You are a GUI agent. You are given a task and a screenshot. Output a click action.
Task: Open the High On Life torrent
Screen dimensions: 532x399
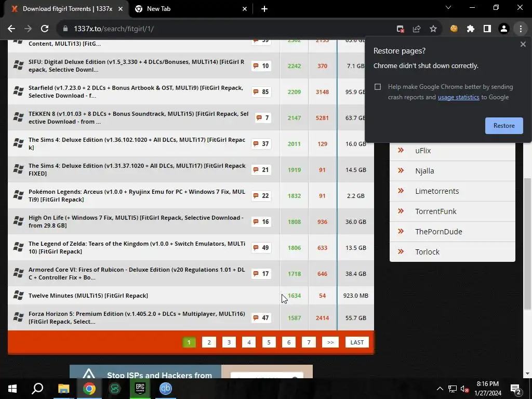tap(136, 221)
